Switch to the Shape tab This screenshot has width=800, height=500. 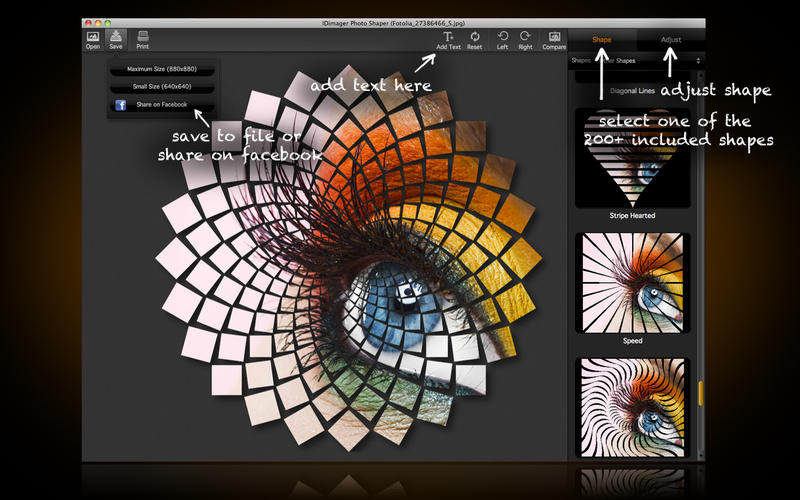coord(602,40)
